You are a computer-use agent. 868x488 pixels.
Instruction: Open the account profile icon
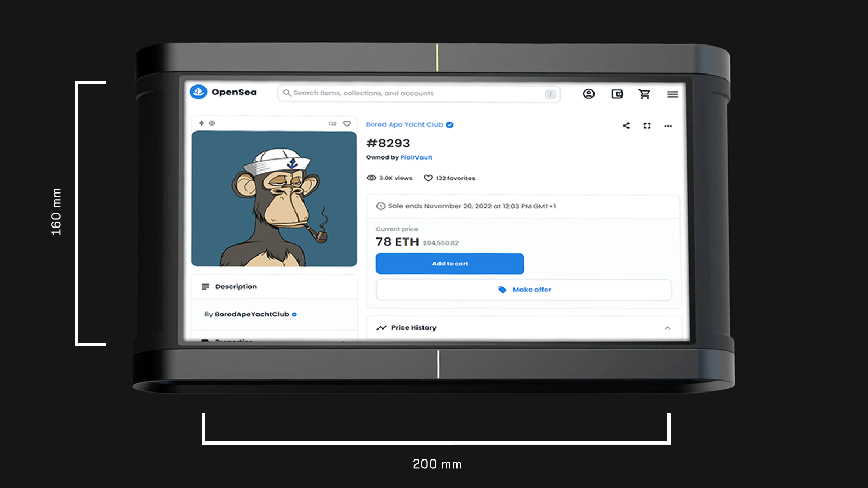(589, 94)
